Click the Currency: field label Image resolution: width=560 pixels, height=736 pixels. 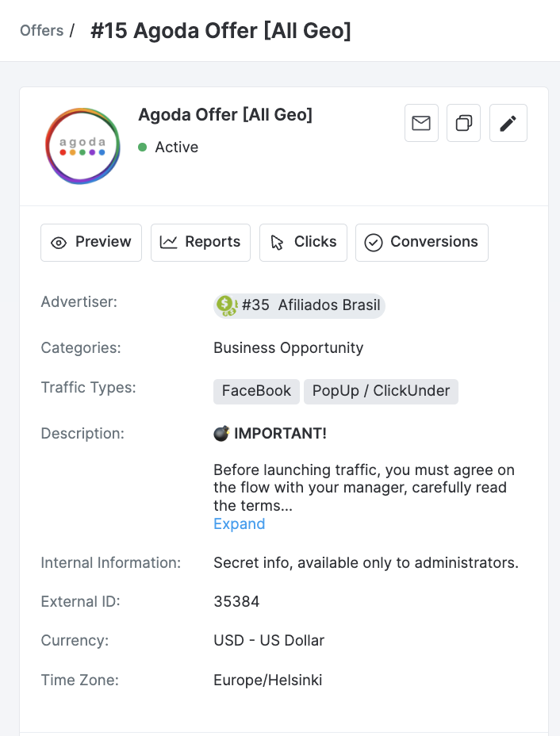pyautogui.click(x=75, y=641)
